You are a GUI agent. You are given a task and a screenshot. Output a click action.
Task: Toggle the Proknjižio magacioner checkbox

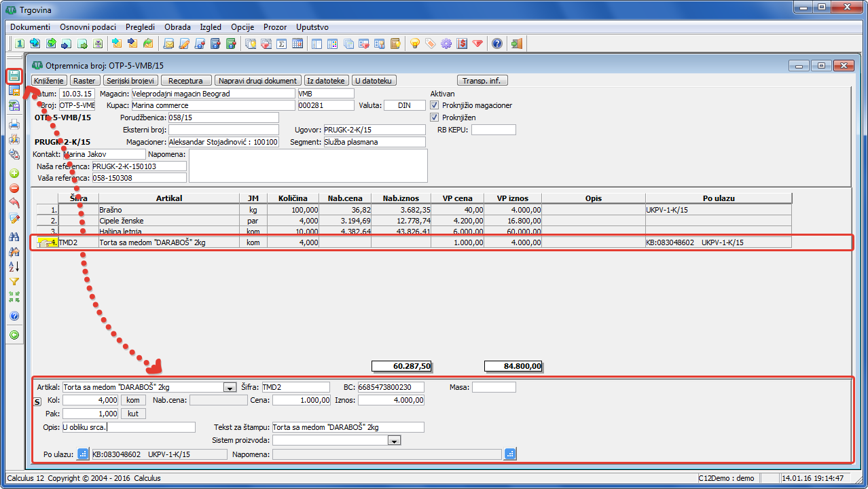pos(435,105)
